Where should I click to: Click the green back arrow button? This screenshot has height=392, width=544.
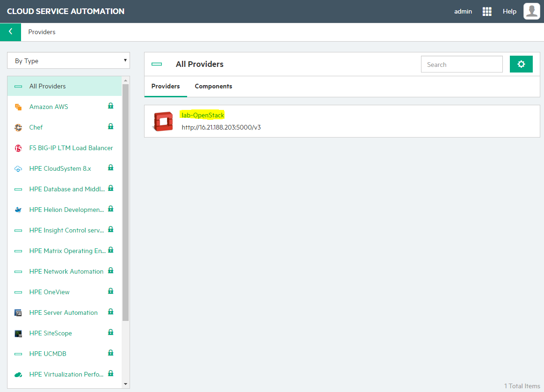click(x=10, y=32)
